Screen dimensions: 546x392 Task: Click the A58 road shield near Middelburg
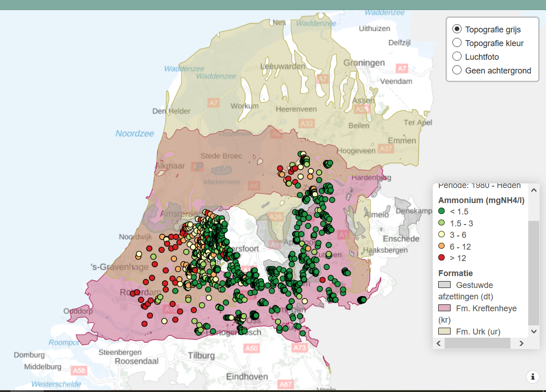pyautogui.click(x=79, y=371)
